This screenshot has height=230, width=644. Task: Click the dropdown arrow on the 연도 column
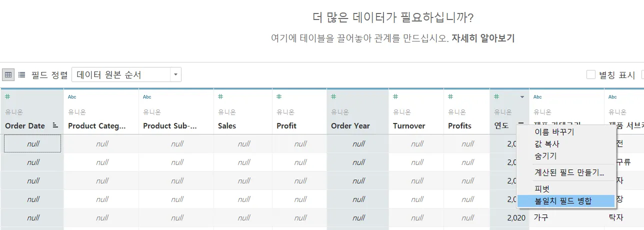(522, 97)
